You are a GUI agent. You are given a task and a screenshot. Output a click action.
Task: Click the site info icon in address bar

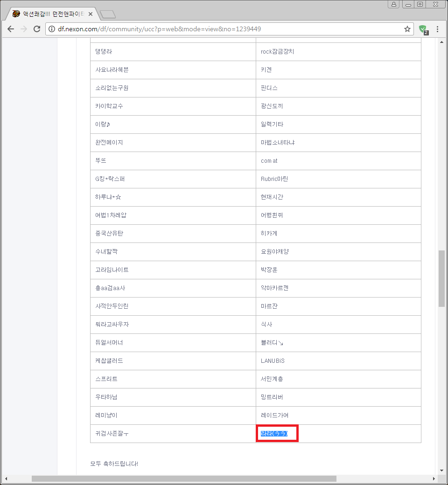pyautogui.click(x=52, y=29)
